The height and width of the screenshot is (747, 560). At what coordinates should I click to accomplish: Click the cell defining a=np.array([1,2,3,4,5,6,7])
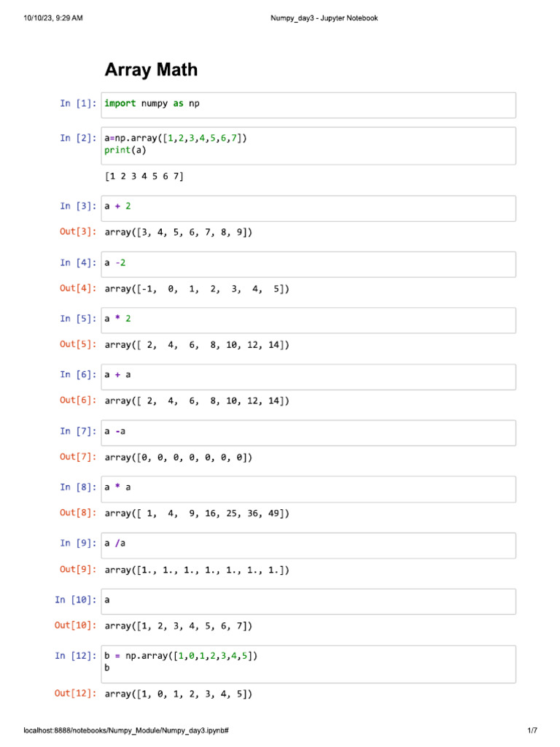[x=308, y=146]
